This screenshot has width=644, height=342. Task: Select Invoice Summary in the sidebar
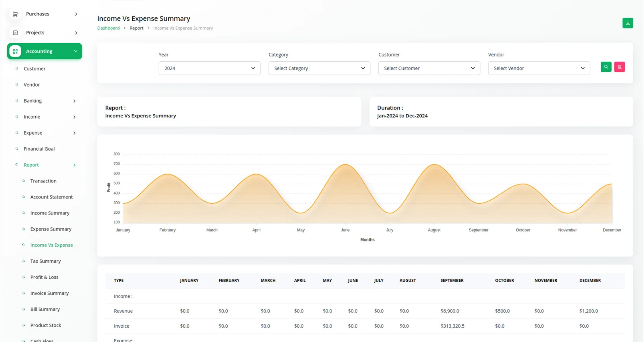(50, 293)
